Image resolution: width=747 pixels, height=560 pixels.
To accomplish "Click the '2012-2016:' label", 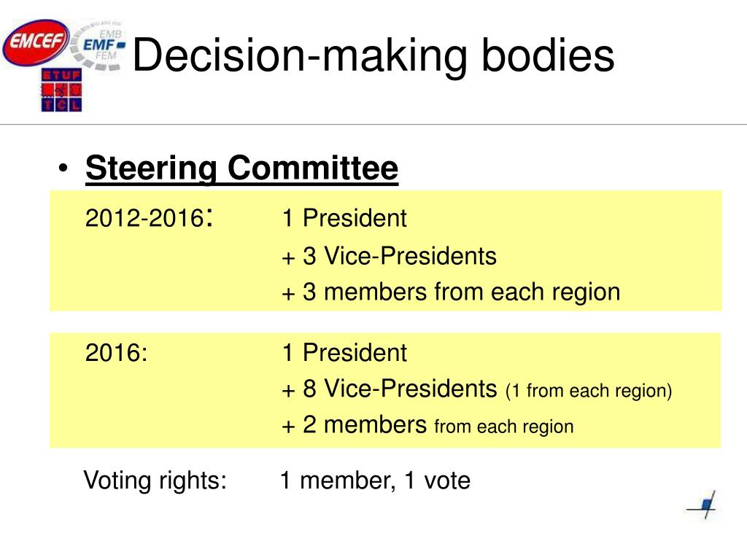I will pos(149,217).
